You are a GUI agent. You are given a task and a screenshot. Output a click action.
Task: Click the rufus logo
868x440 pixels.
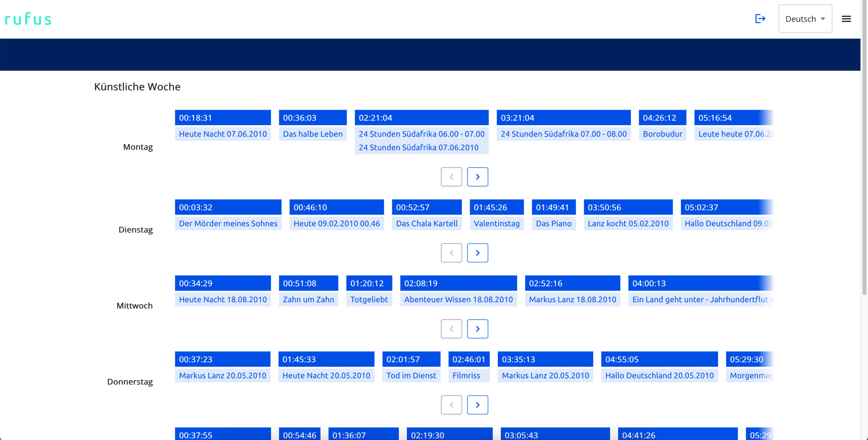pos(28,19)
